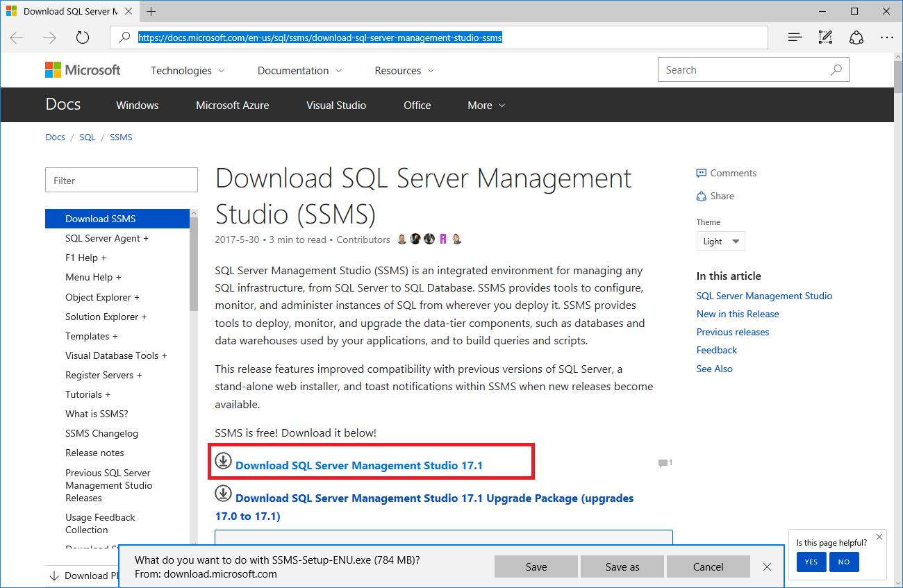Click the download icon beside Upgrade Package
Screen dimensions: 903x588
pos(223,493)
